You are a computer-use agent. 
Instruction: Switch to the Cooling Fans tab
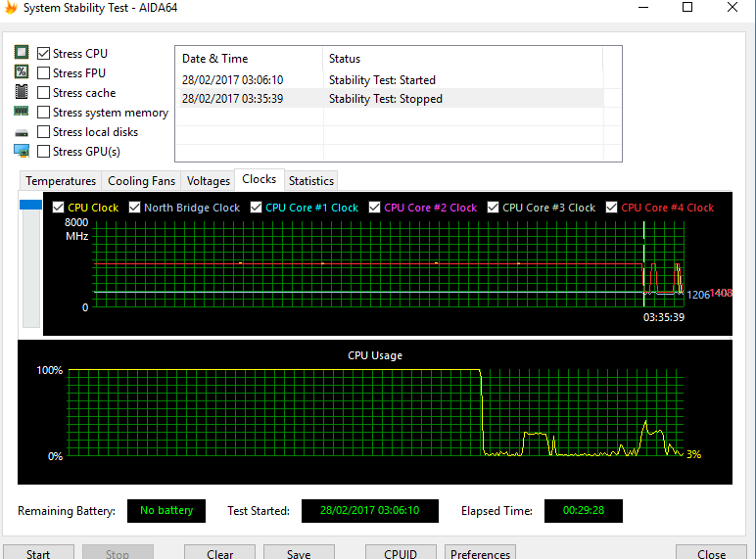(x=141, y=181)
